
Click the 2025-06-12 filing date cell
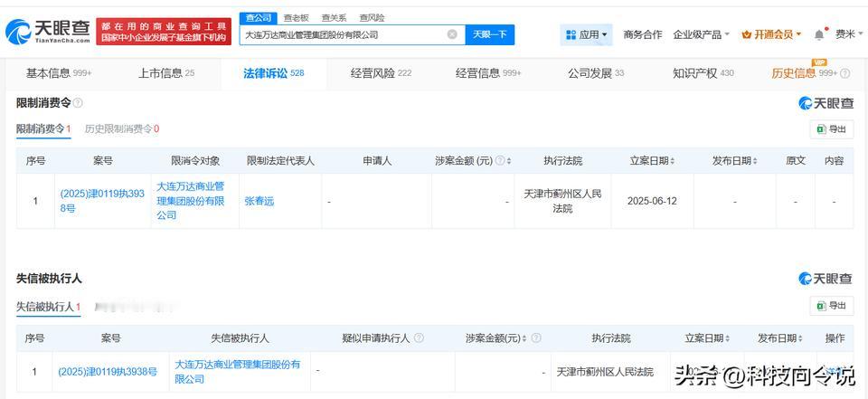point(652,201)
